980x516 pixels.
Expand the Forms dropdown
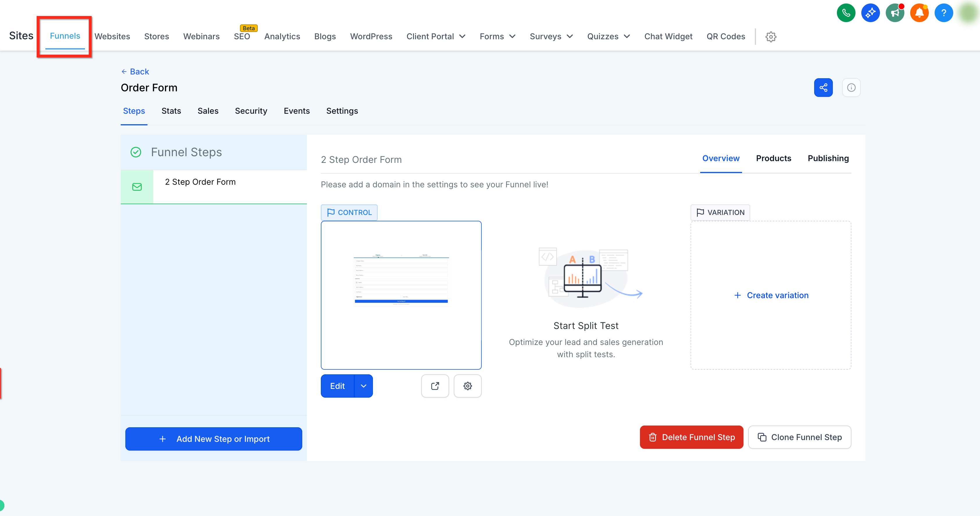point(498,37)
